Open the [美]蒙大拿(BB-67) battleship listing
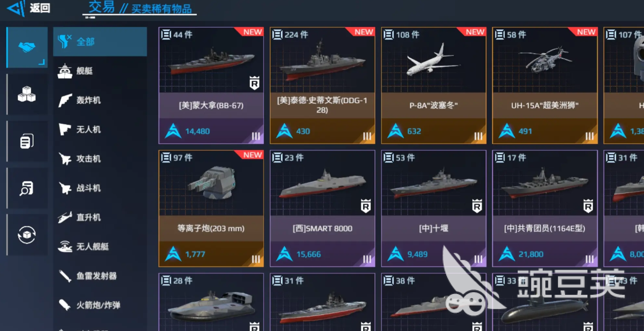The height and width of the screenshot is (331, 644). tap(211, 86)
